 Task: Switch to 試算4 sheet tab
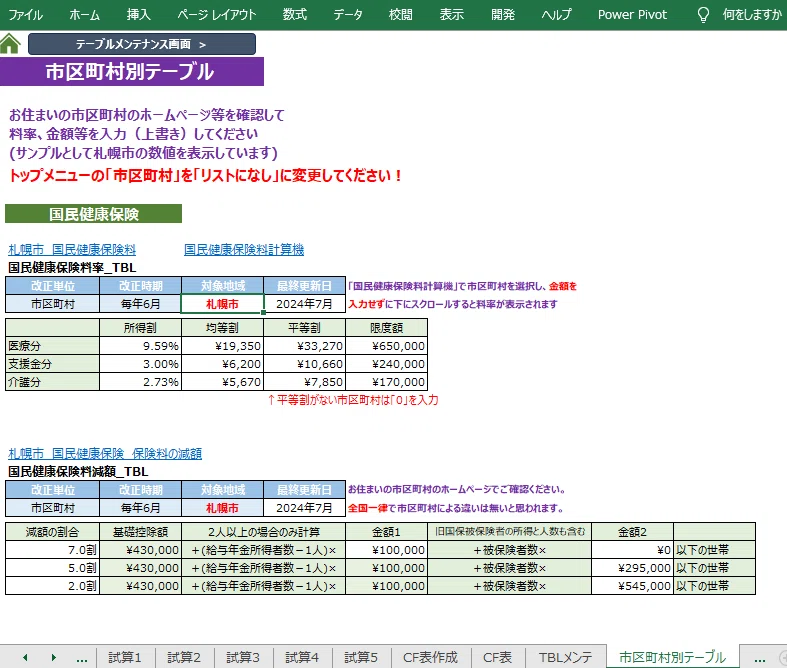pyautogui.click(x=302, y=657)
